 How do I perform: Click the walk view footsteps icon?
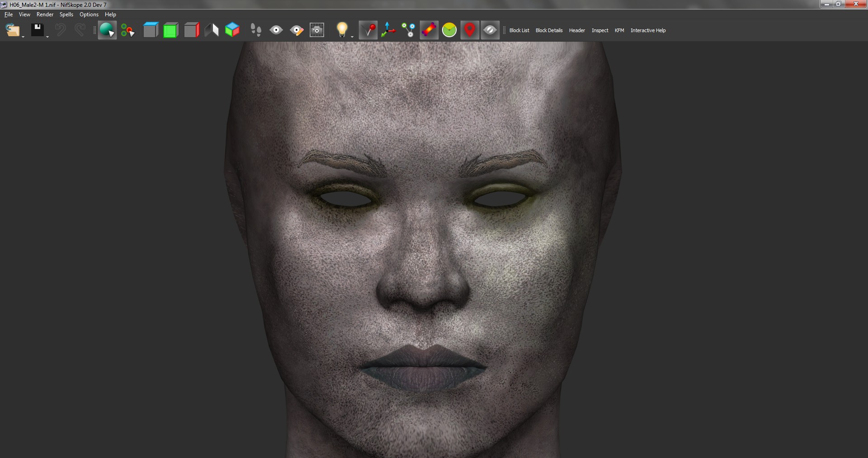coord(256,30)
